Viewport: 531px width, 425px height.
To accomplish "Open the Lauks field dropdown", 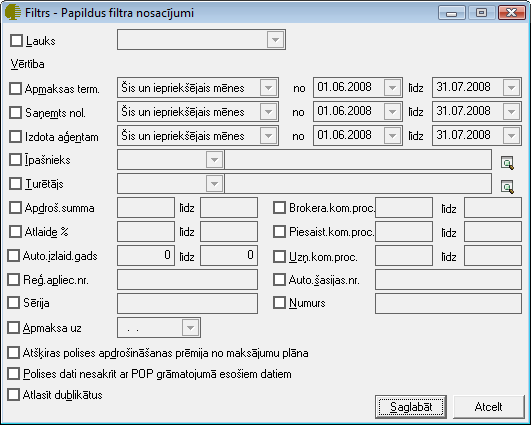I will point(275,40).
